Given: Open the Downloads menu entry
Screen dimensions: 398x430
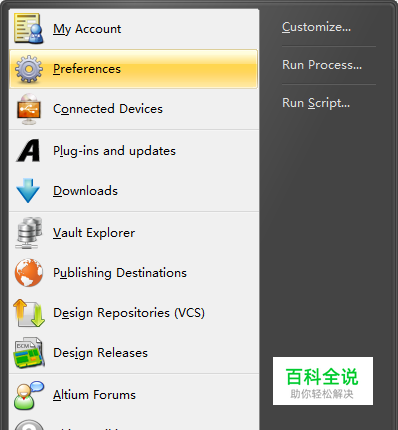Looking at the screenshot, I should [134, 191].
